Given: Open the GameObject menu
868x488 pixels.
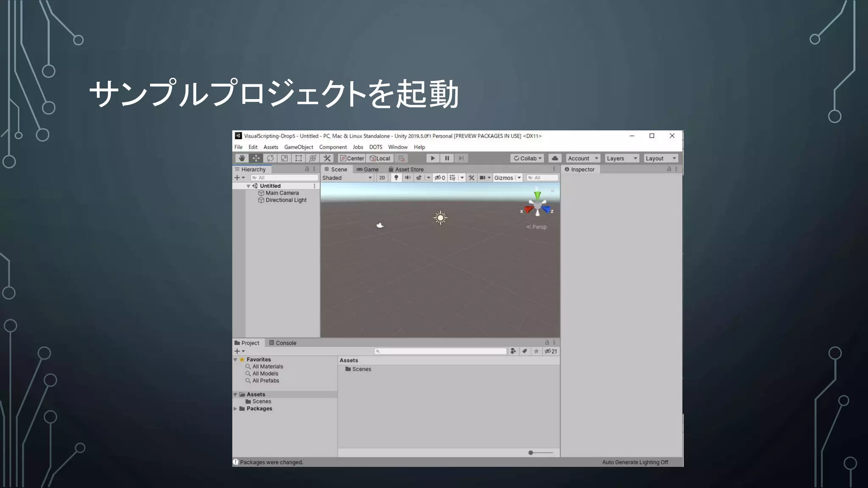Looking at the screenshot, I should click(x=298, y=147).
